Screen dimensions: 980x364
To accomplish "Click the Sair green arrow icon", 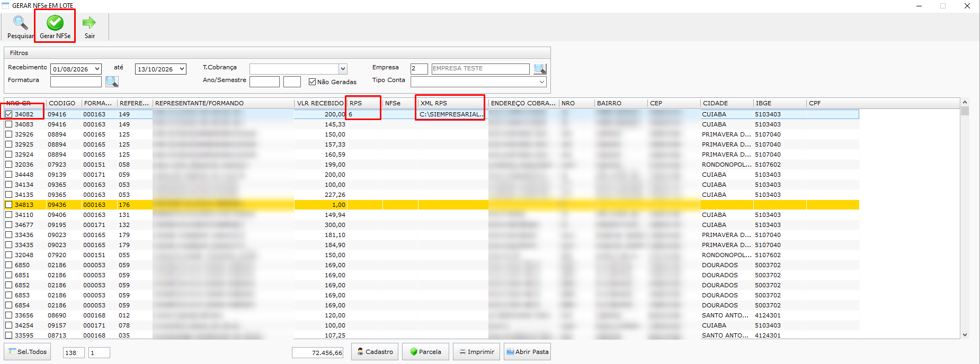I will pos(90,22).
